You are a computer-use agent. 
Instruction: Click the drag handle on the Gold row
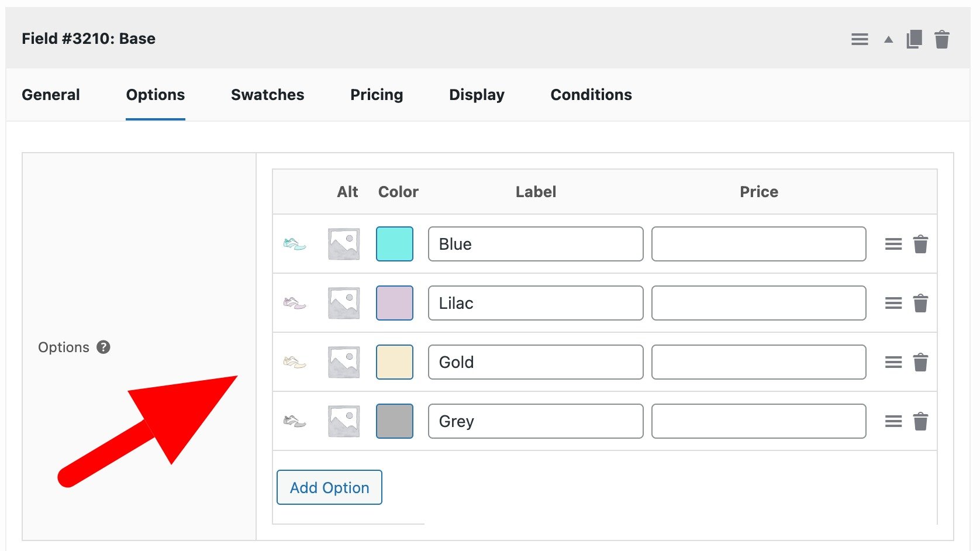pyautogui.click(x=893, y=362)
